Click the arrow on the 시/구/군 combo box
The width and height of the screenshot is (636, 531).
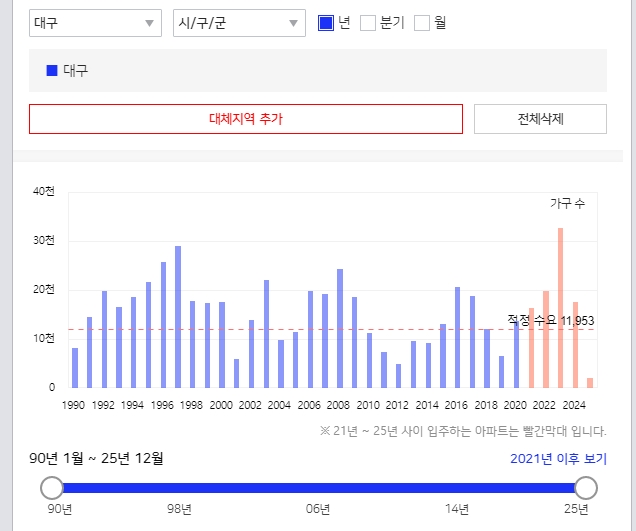point(294,23)
